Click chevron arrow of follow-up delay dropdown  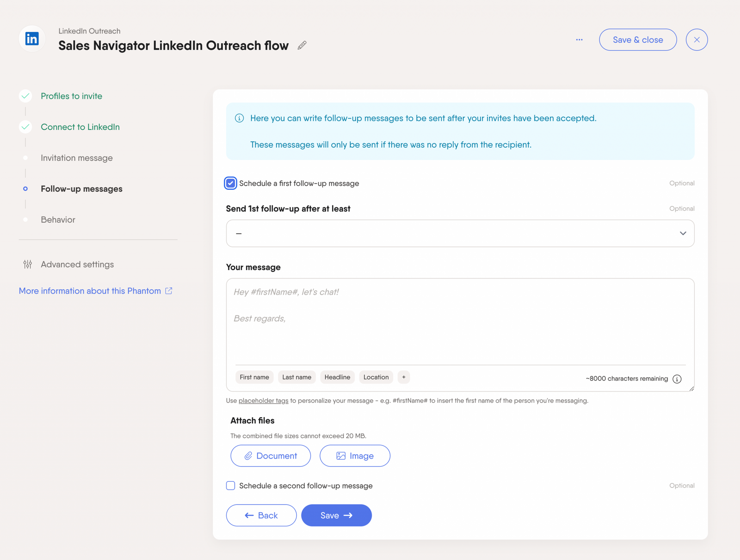point(683,233)
